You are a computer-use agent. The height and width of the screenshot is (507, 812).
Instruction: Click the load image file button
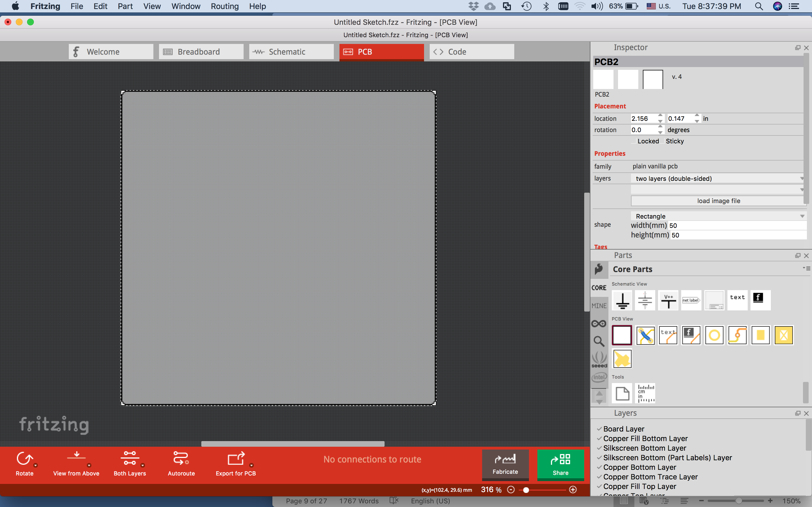coord(718,201)
